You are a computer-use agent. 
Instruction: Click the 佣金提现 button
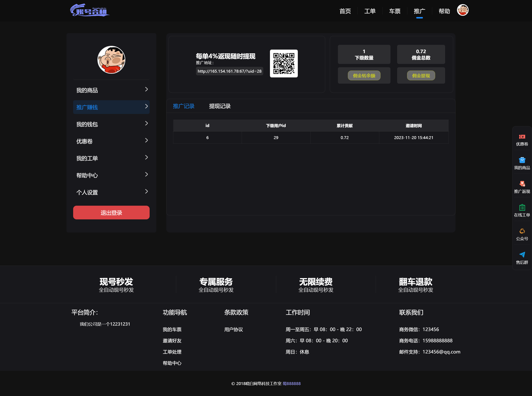(421, 76)
